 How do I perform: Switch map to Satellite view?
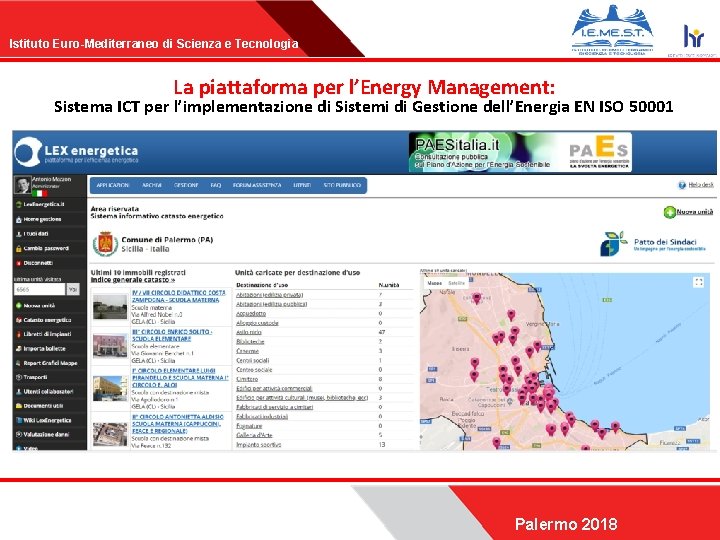(456, 283)
